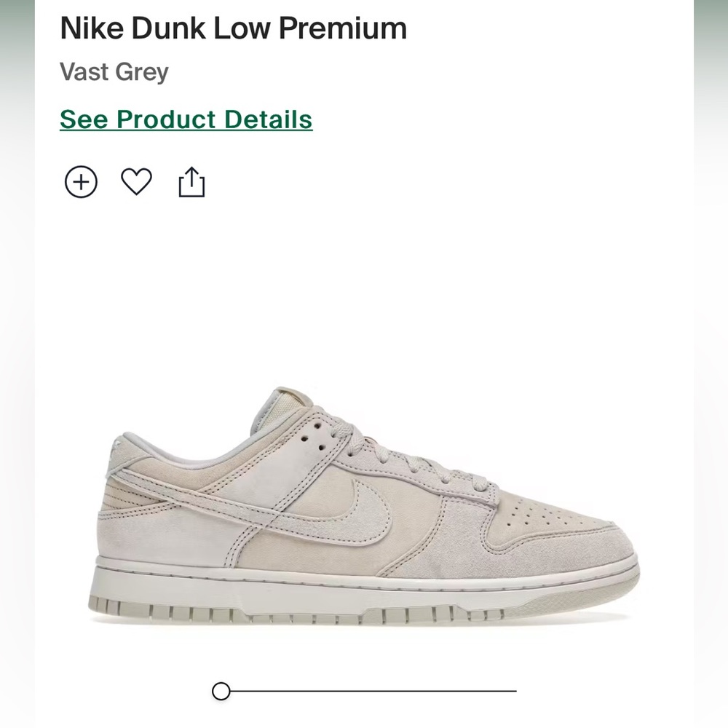Click the Vast Grey colorway label
728x728 pixels.
(114, 71)
